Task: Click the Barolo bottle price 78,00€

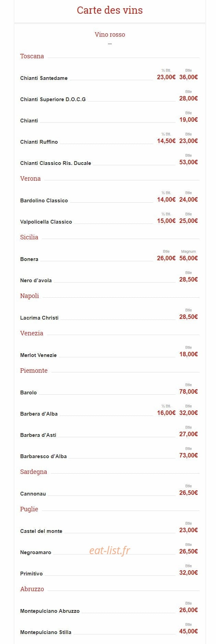Action: (x=189, y=392)
